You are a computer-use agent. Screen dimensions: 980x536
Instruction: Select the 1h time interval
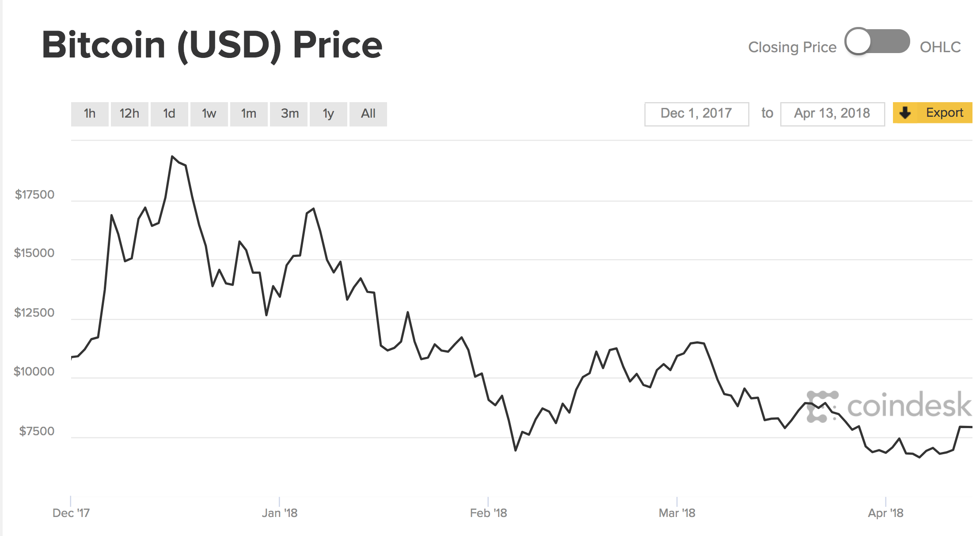(90, 114)
